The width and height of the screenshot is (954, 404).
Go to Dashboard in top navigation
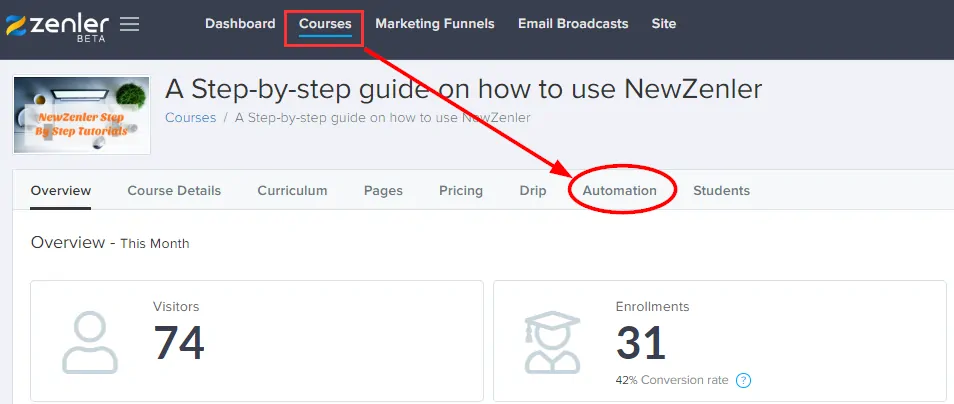point(240,24)
